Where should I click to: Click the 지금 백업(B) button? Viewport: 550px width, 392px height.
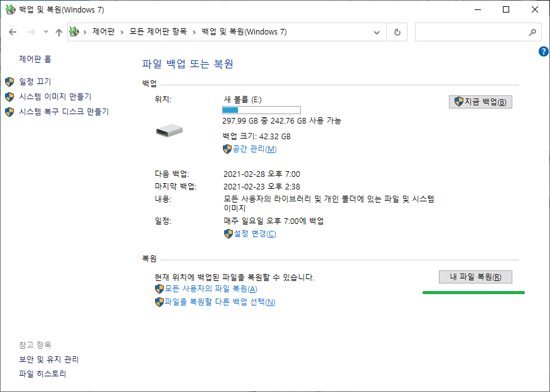(480, 102)
